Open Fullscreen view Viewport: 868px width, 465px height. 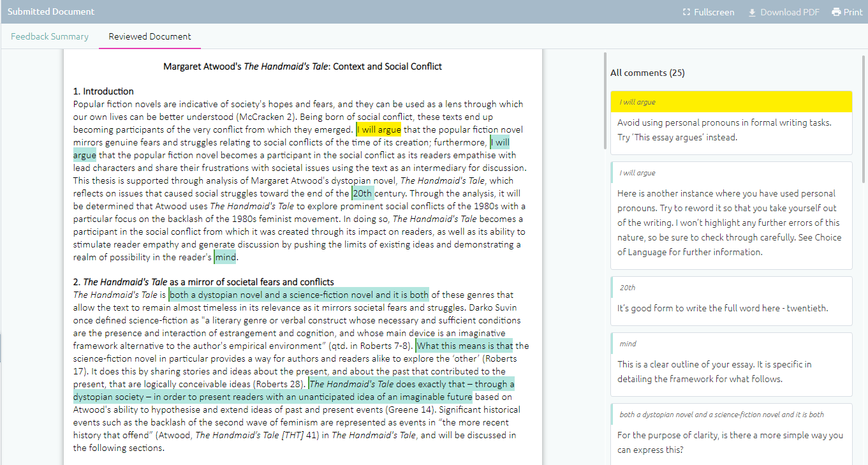click(709, 12)
